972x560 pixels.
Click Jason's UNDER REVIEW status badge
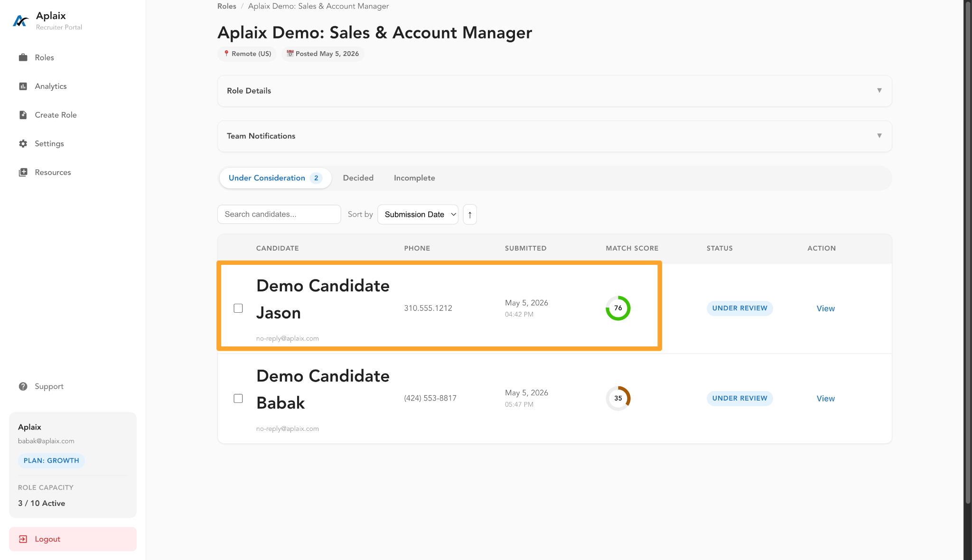[x=739, y=308]
